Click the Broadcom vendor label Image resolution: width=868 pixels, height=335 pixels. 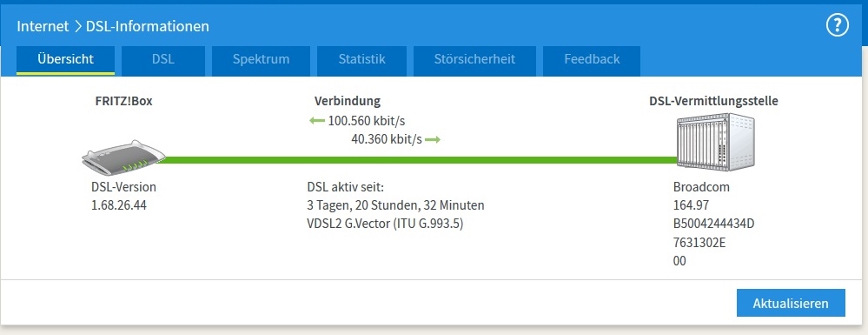tap(701, 187)
